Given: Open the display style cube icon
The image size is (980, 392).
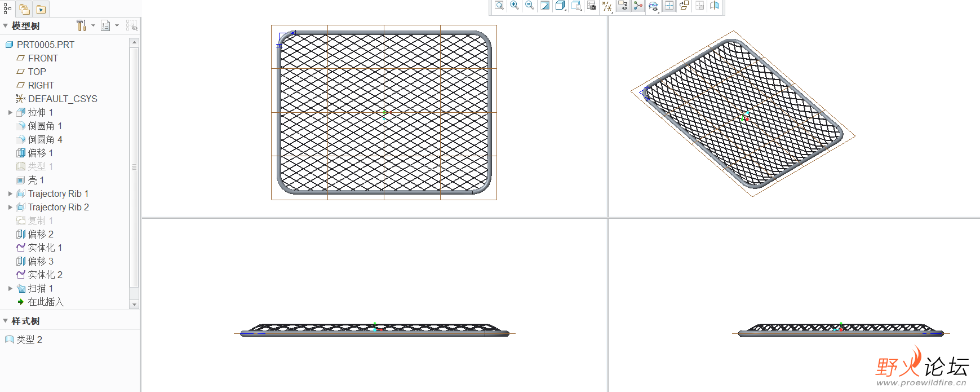Looking at the screenshot, I should tap(561, 6).
